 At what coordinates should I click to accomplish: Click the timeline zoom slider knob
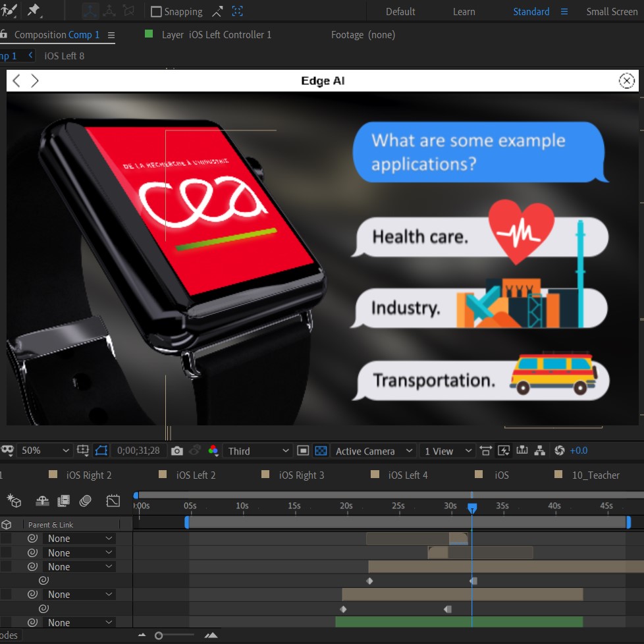(159, 636)
